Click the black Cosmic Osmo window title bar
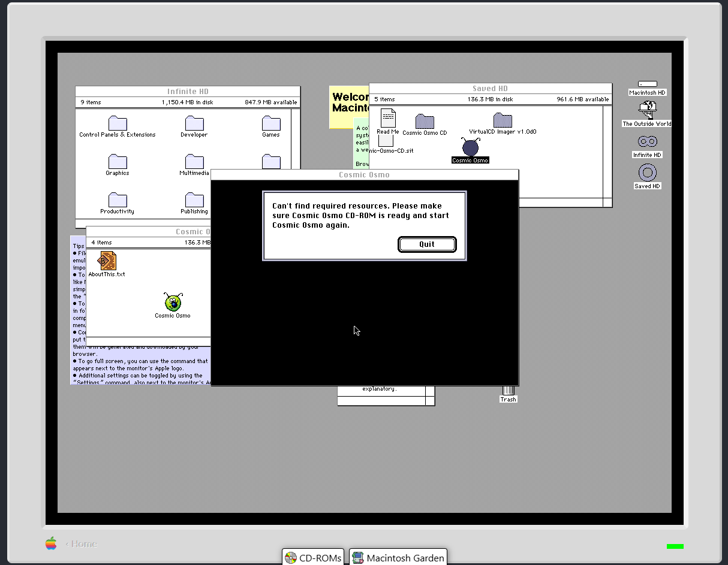The width and height of the screenshot is (728, 565). [x=365, y=174]
